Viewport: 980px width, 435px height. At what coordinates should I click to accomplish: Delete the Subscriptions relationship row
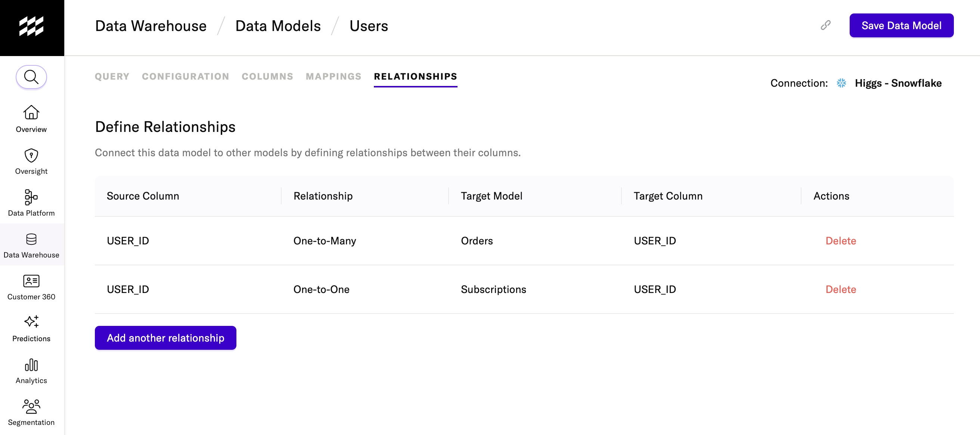tap(840, 289)
